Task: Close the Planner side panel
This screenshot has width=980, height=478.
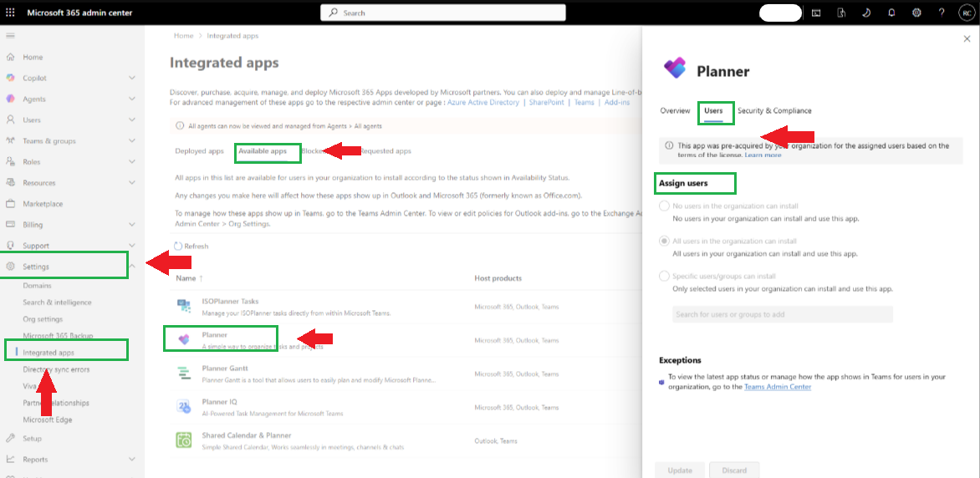Action: click(x=967, y=38)
